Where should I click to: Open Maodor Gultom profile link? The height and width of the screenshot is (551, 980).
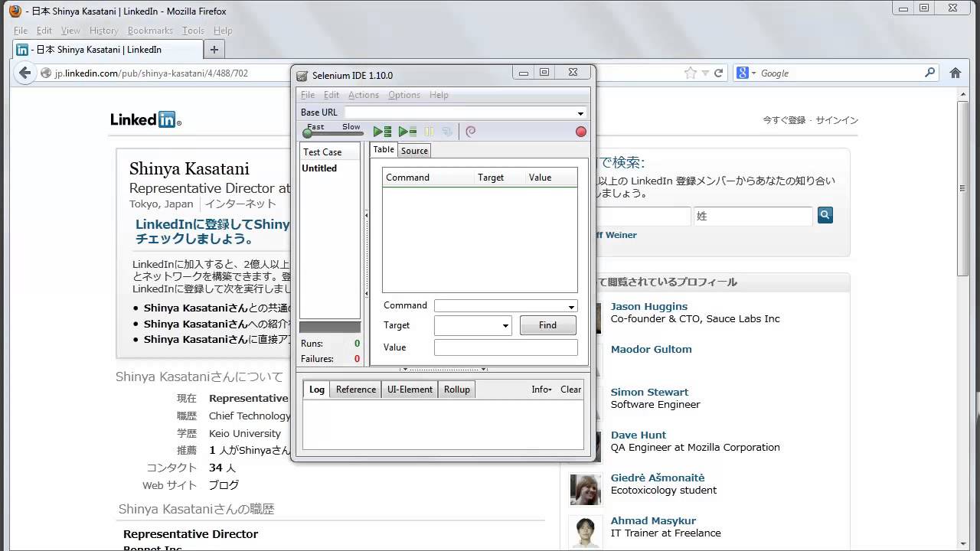tap(651, 350)
